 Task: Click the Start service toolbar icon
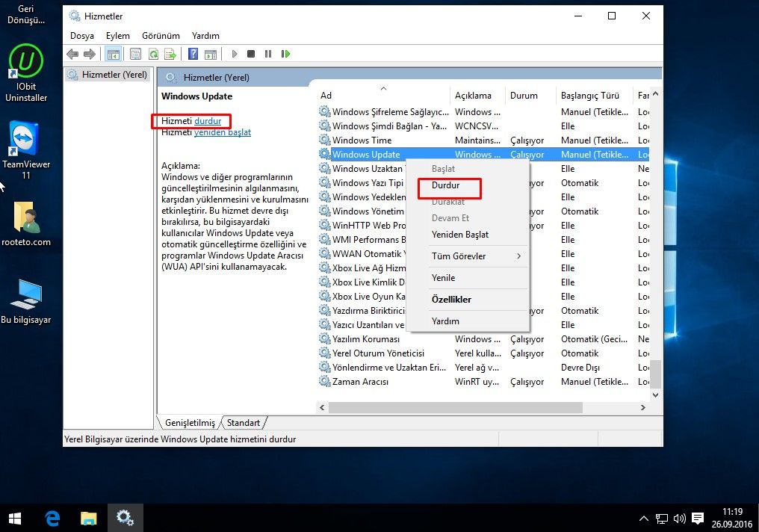click(234, 54)
